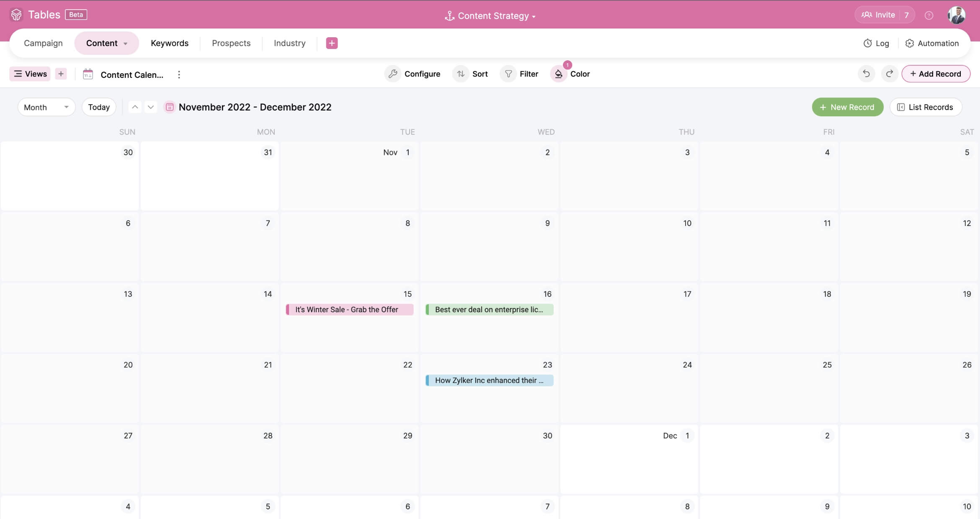The width and height of the screenshot is (980, 519).
Task: Open view options three-dot menu
Action: (179, 75)
